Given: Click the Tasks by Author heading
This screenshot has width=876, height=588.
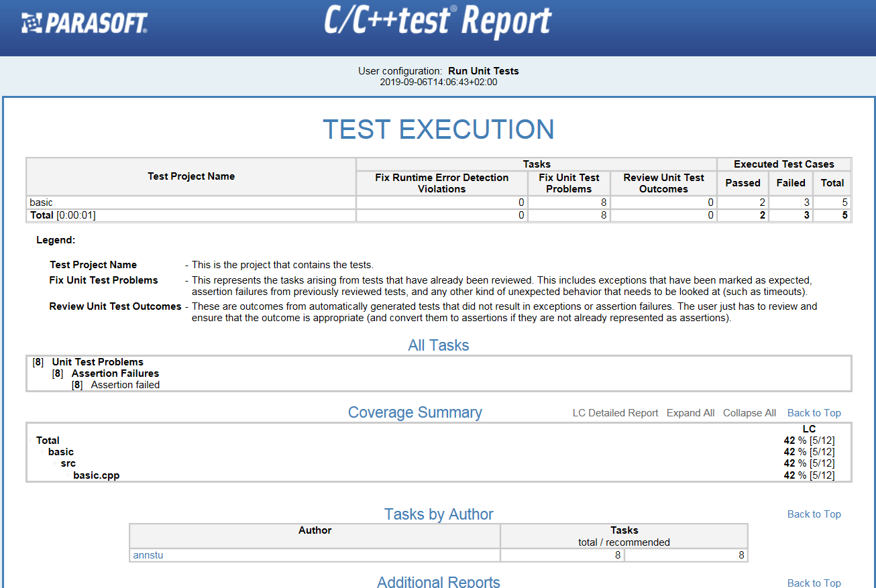Looking at the screenshot, I should point(439,514).
